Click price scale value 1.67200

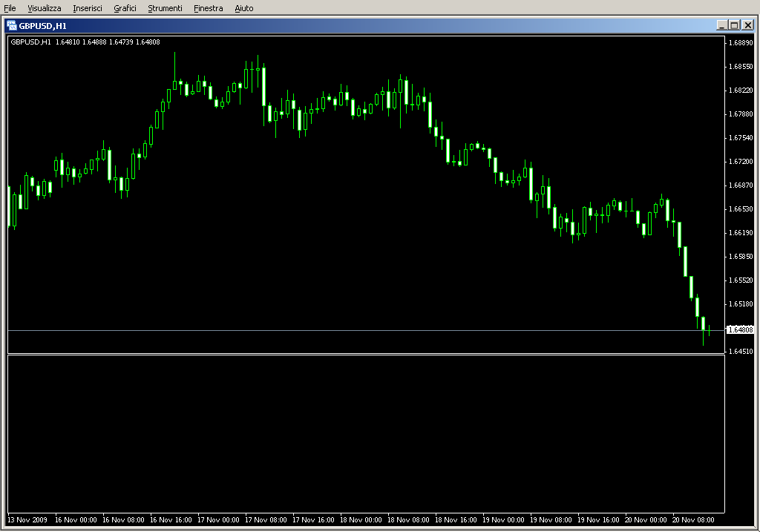click(x=741, y=161)
